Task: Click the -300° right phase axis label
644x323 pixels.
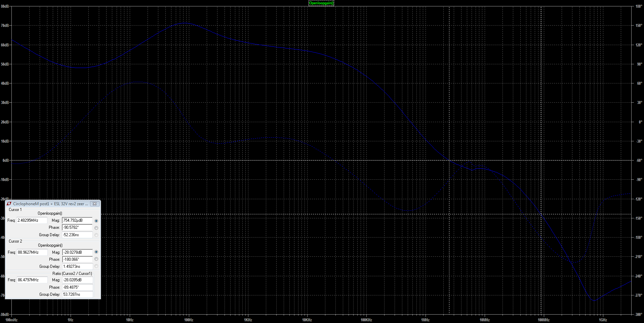Action: coord(638,315)
